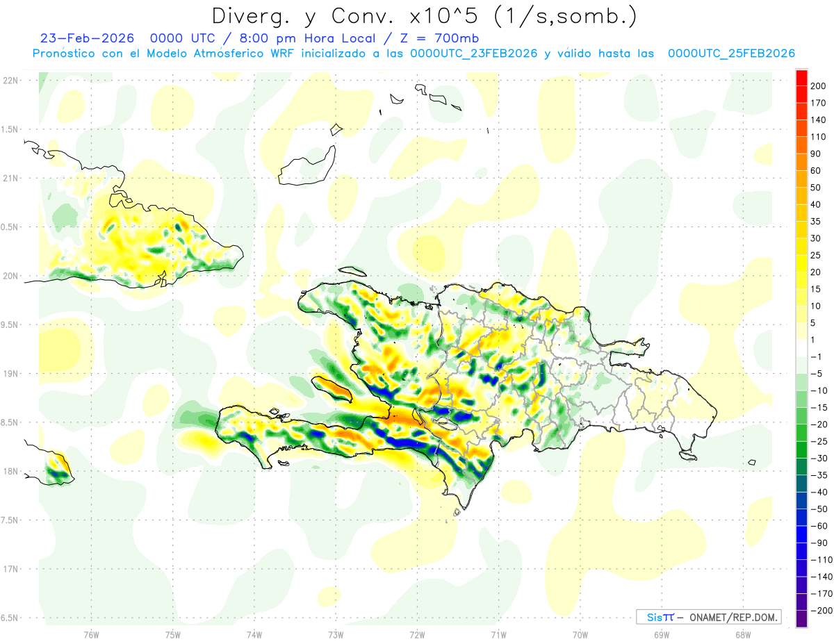Click the "71W" longitude label
Screen dimensions: 834x644
coord(498,634)
